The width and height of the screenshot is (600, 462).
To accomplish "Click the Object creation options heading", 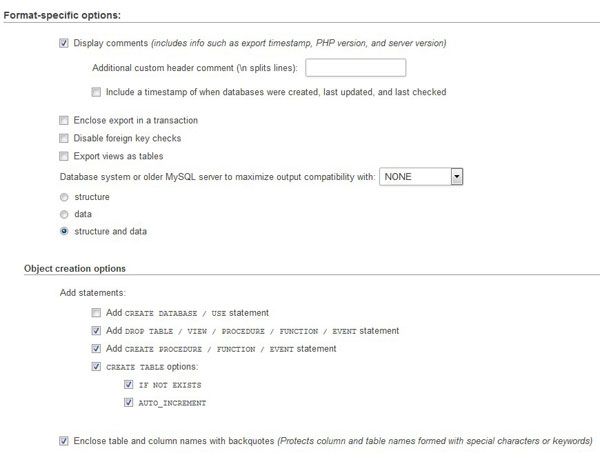I will [79, 269].
